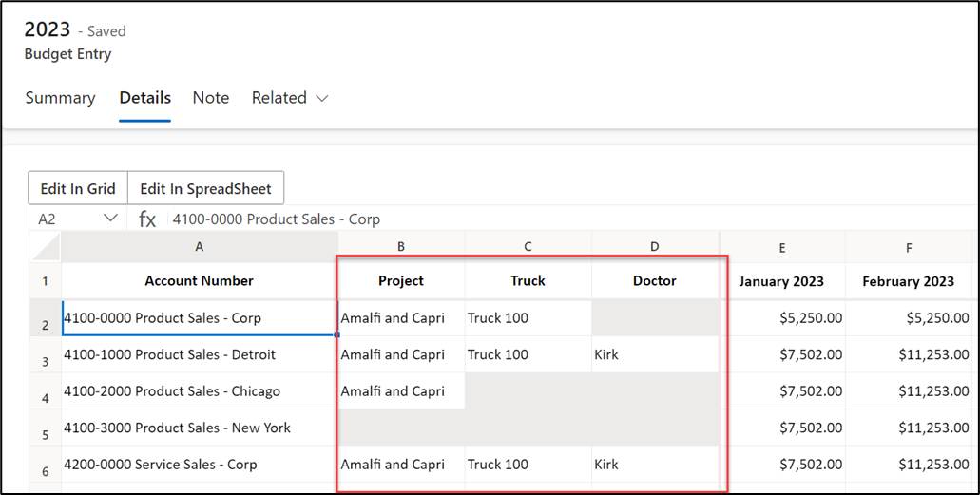Screen dimensions: 980x495
Task: Expand the Related tab chevron
Action: tap(322, 98)
